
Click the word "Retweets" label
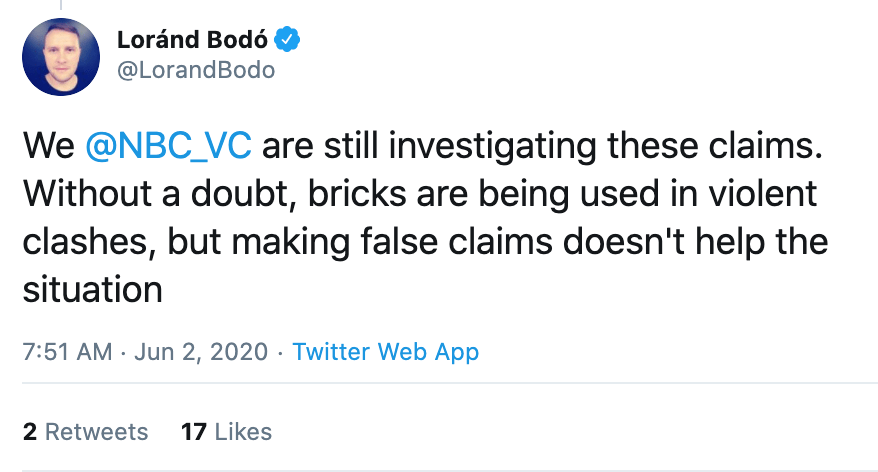[x=97, y=432]
